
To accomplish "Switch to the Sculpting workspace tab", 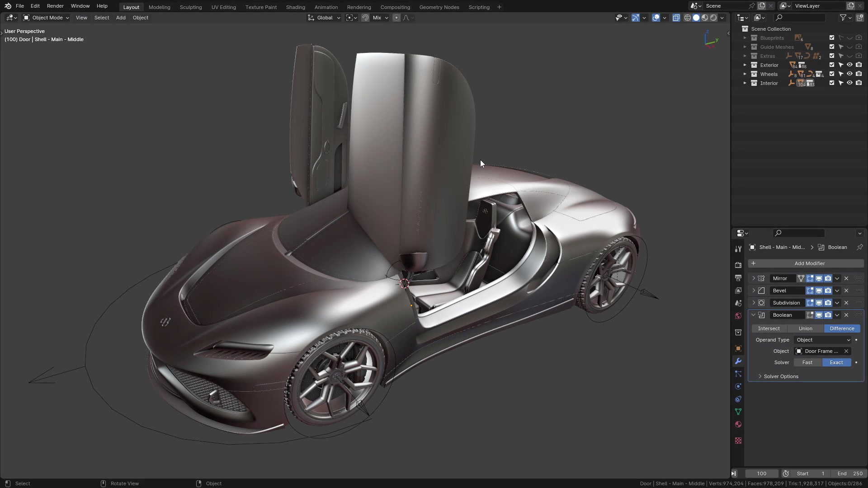I will click(191, 7).
